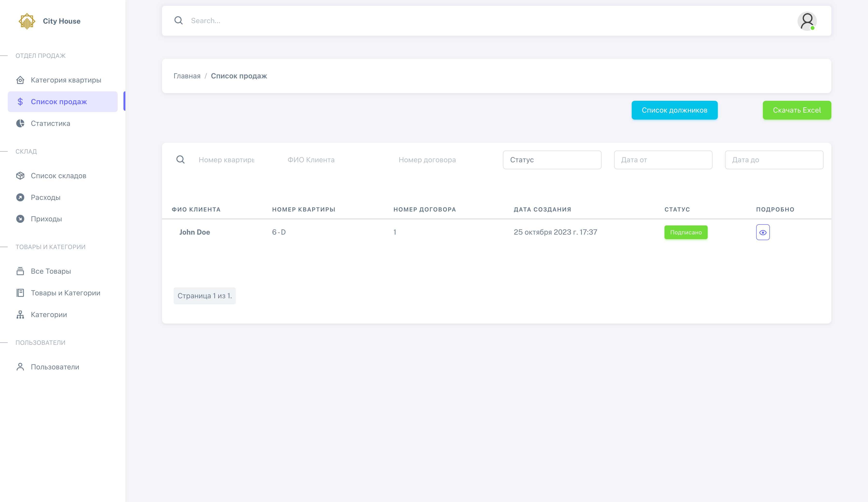Open Категория квартиры in sidebar

click(63, 80)
